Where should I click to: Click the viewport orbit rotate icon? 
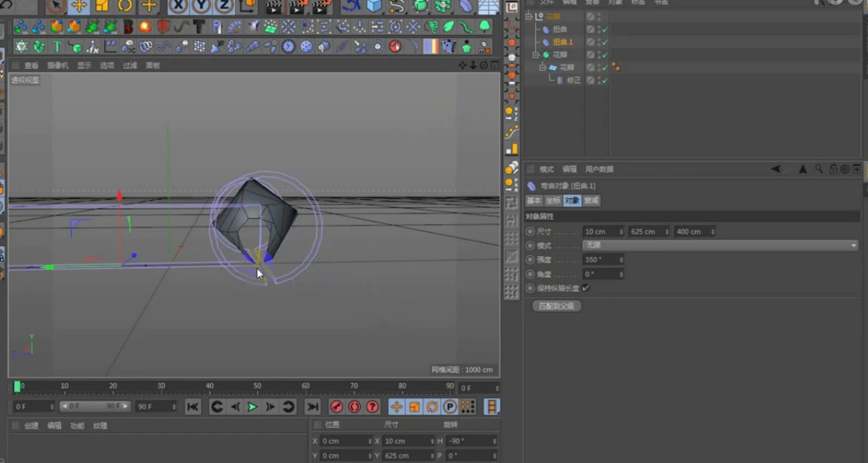pyautogui.click(x=484, y=65)
